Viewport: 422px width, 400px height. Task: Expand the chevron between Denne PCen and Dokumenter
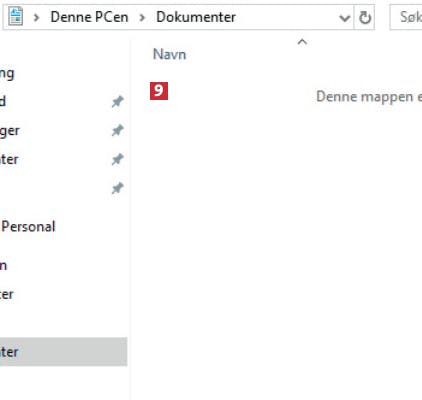click(142, 17)
